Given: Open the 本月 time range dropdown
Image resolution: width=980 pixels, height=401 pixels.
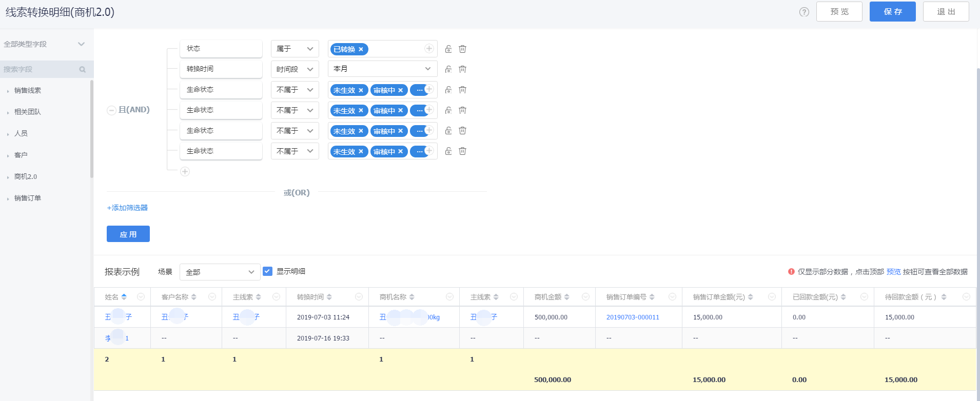Looking at the screenshot, I should [x=383, y=69].
